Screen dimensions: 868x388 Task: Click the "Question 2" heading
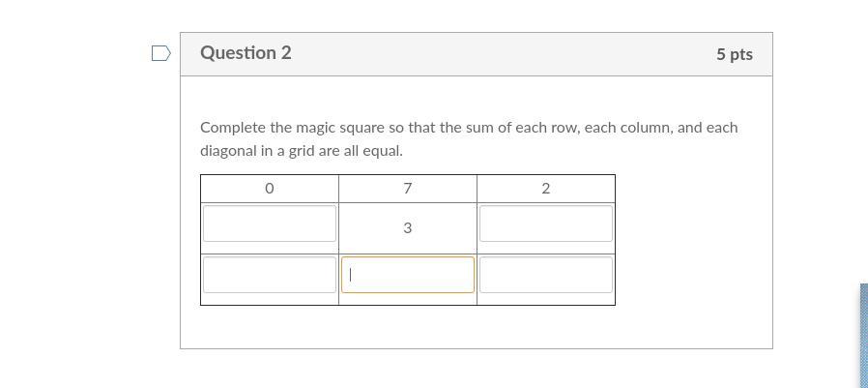pyautogui.click(x=246, y=53)
